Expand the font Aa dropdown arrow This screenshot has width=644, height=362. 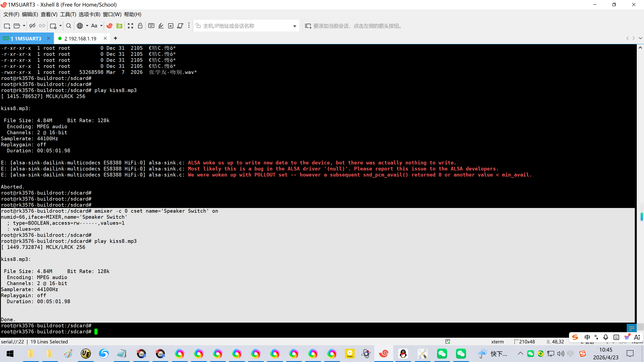click(101, 26)
